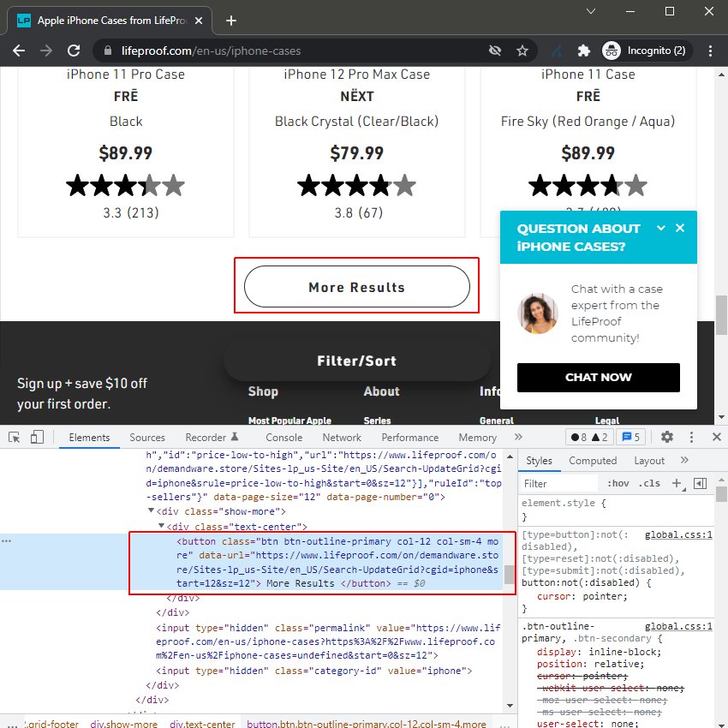The height and width of the screenshot is (728, 728).
Task: Click the Styles Filter input
Action: 559,484
